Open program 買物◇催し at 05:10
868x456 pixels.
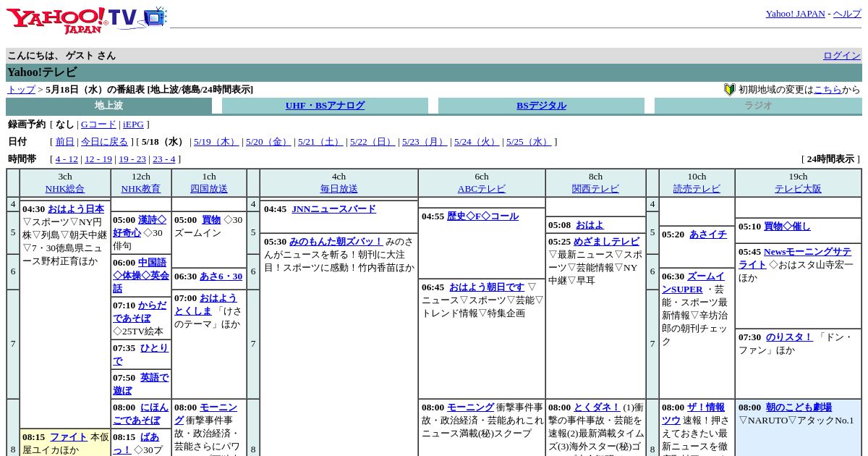787,227
